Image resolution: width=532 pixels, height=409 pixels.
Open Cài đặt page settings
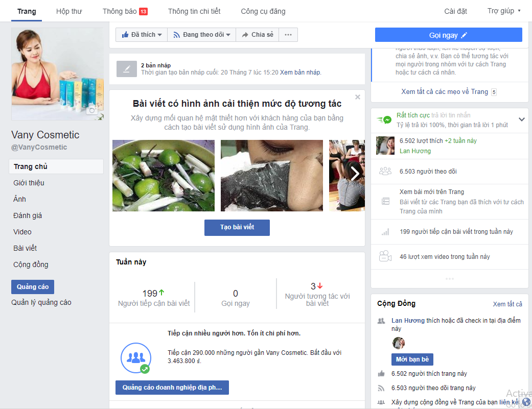[455, 11]
